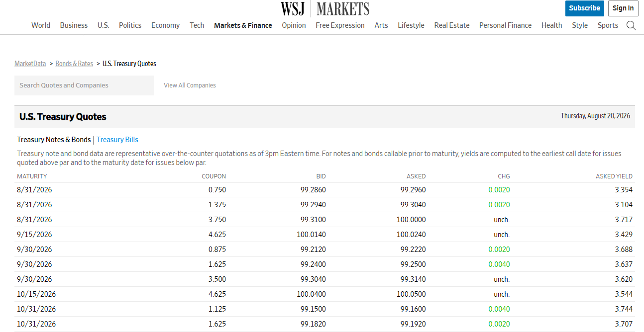The image size is (644, 332).
Task: Click coupon value 0.750
Action: (x=217, y=190)
